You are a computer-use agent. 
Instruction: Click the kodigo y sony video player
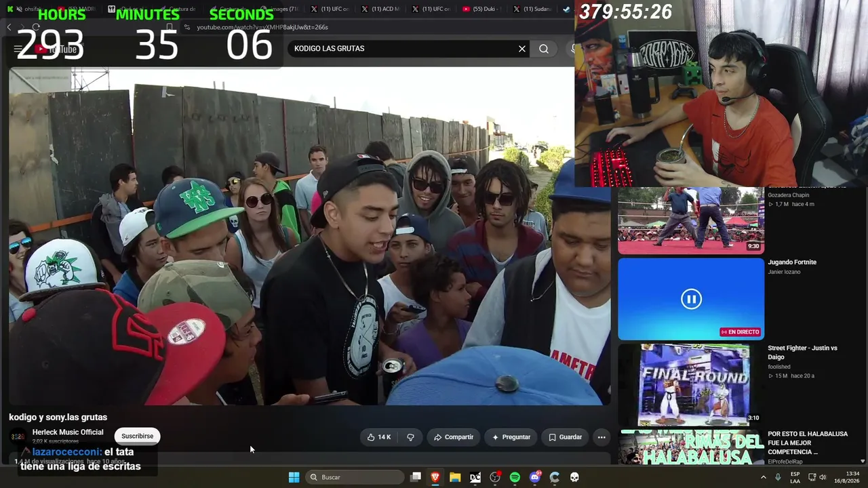309,236
